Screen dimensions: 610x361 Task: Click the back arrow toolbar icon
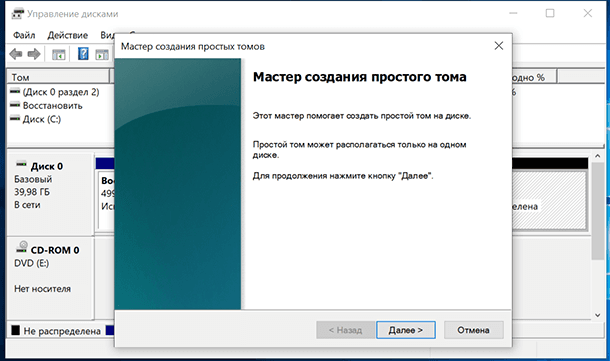(16, 54)
